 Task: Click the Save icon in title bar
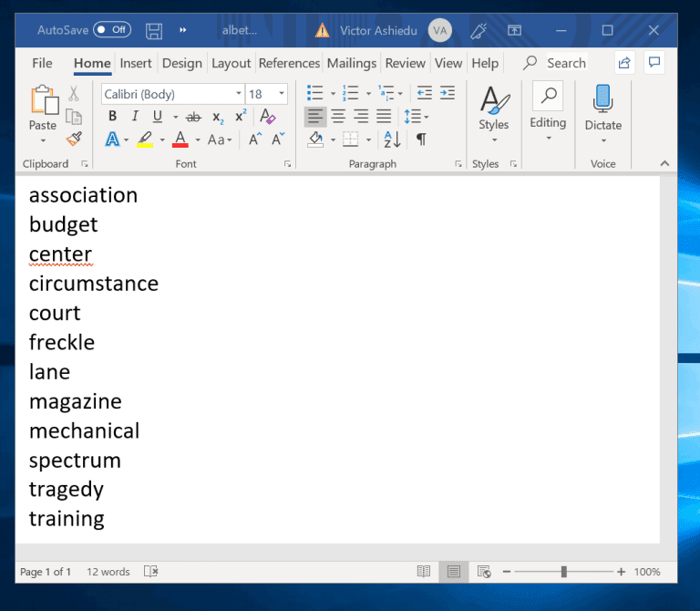153,31
